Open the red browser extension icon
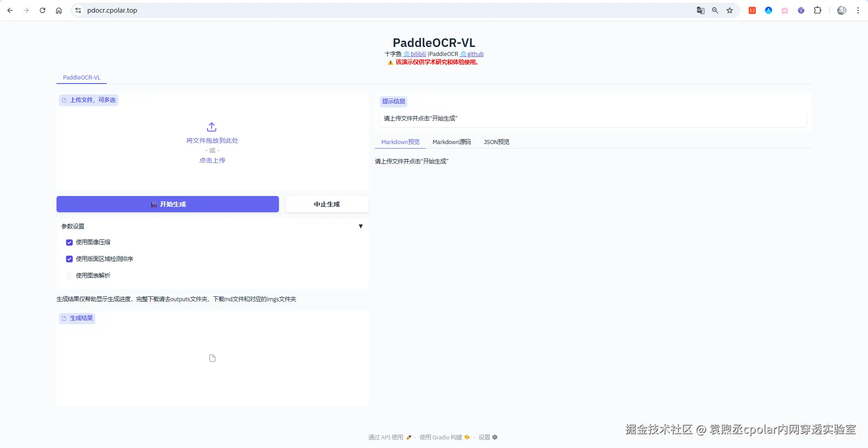Screen dimensions: 868x448 752,10
